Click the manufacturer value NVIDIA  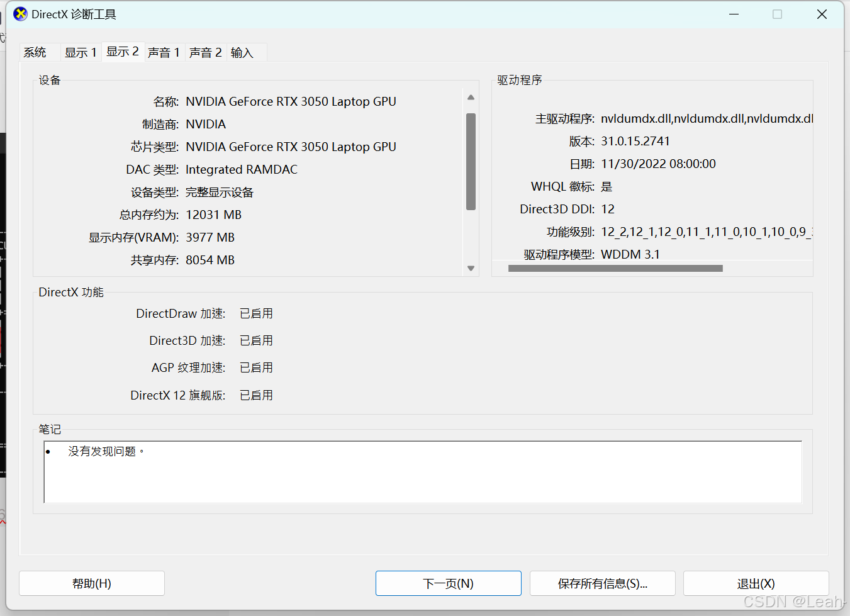tap(206, 124)
